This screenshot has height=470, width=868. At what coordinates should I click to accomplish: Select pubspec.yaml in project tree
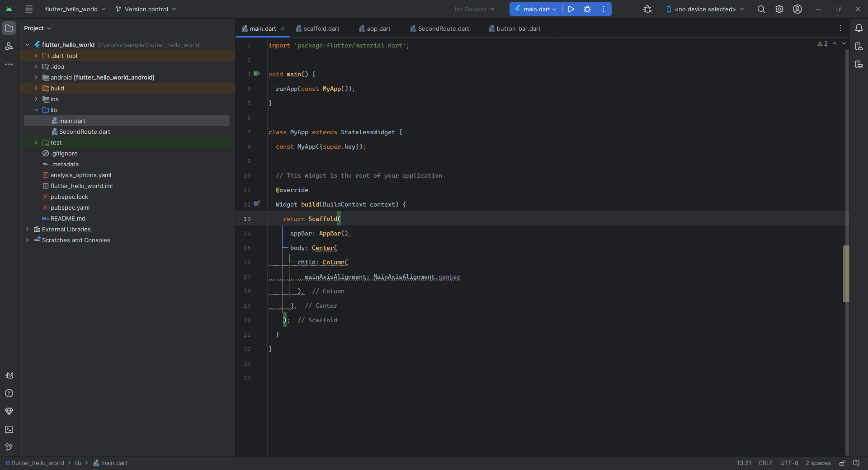point(70,207)
